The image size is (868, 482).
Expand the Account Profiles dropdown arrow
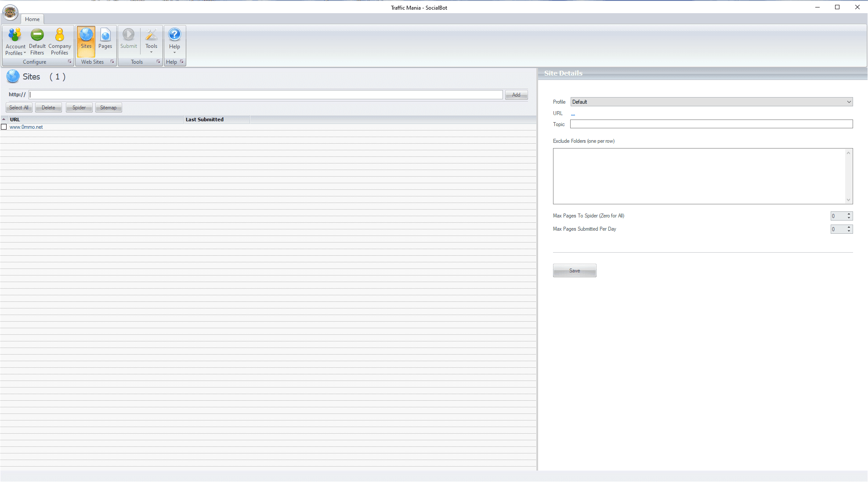coord(25,53)
